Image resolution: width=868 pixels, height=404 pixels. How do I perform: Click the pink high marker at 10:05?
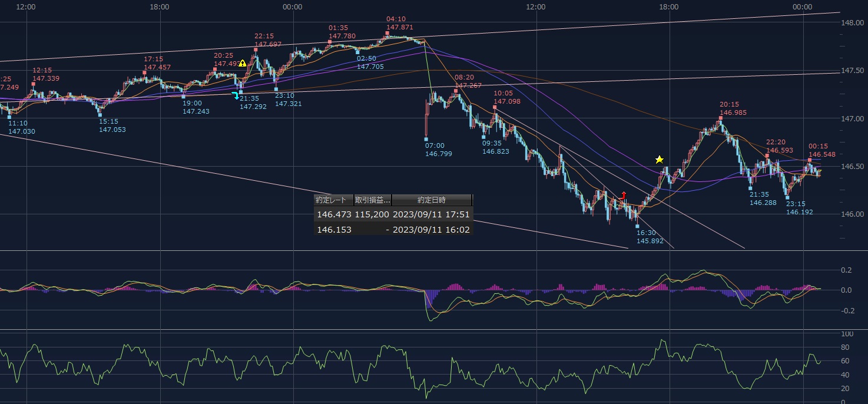point(495,107)
